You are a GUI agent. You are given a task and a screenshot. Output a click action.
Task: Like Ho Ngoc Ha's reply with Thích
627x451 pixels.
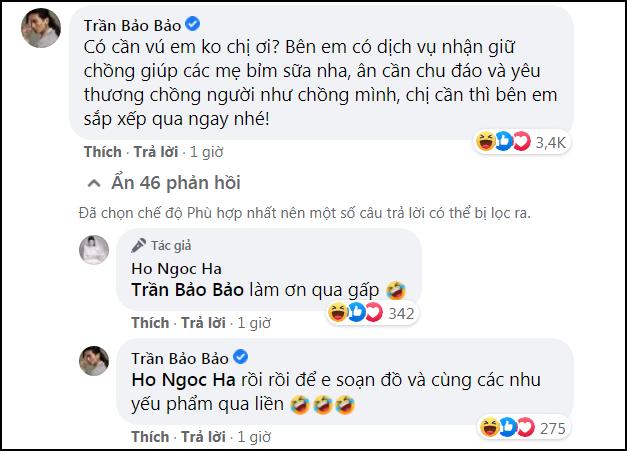click(x=150, y=323)
